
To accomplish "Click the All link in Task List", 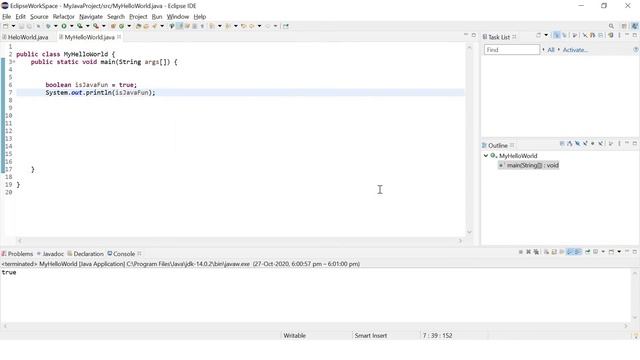I will click(551, 50).
